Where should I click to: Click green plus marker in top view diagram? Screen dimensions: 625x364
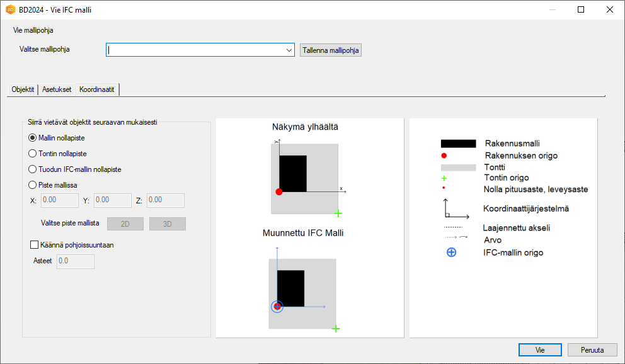(x=338, y=213)
